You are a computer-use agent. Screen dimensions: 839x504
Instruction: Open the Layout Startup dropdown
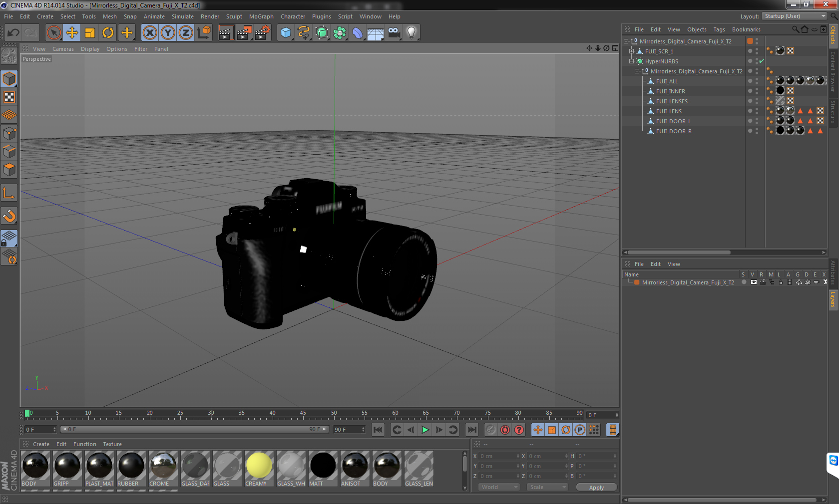[795, 16]
